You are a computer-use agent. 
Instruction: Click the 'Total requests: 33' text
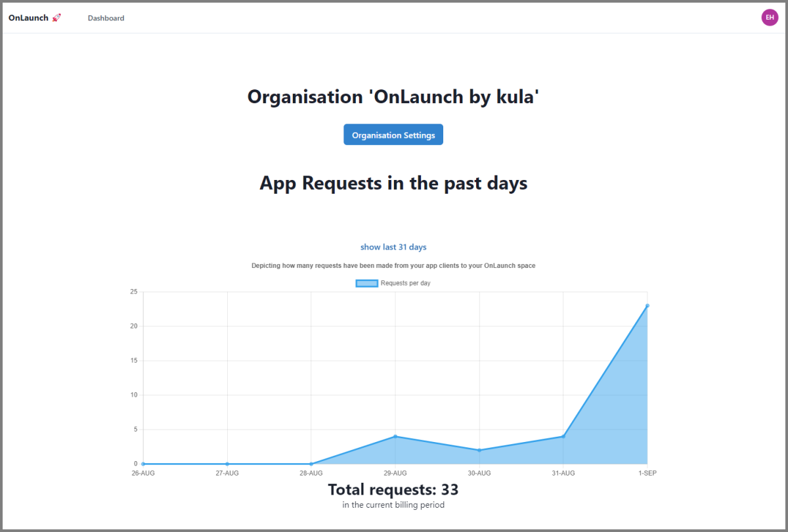tap(393, 489)
